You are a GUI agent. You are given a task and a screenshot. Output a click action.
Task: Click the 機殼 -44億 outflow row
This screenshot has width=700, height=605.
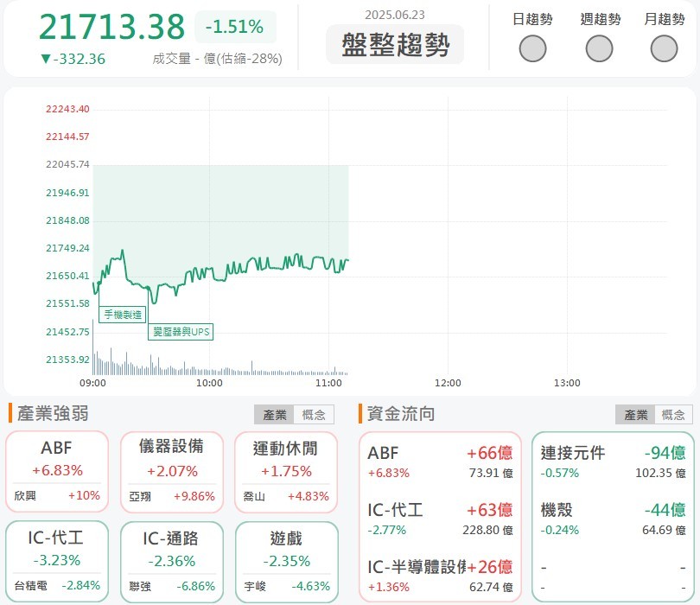tap(613, 519)
